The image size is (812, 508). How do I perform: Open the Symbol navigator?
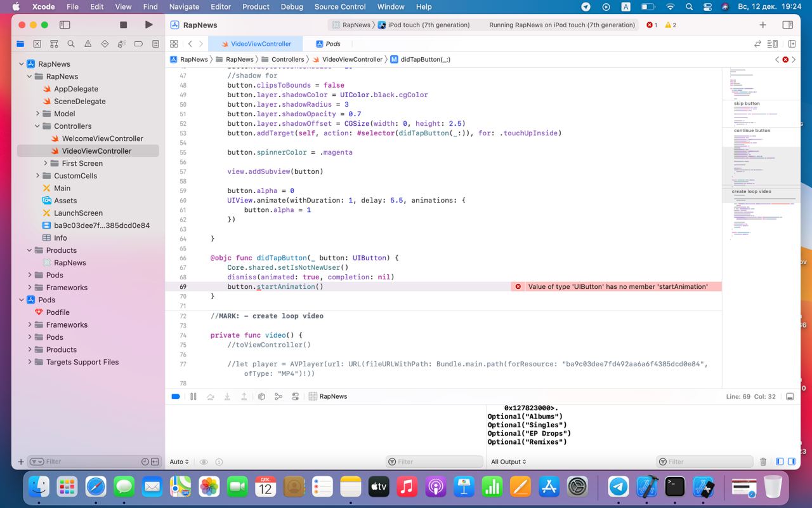pos(54,44)
